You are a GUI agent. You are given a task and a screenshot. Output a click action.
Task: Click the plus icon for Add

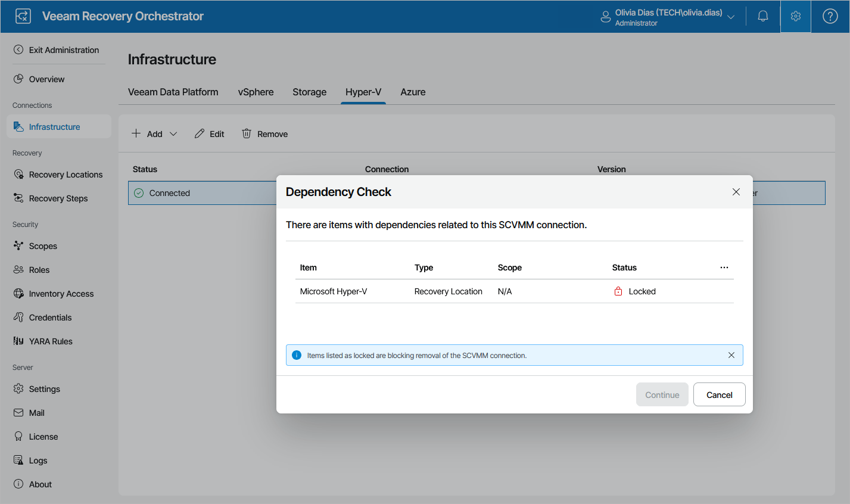[x=136, y=133]
